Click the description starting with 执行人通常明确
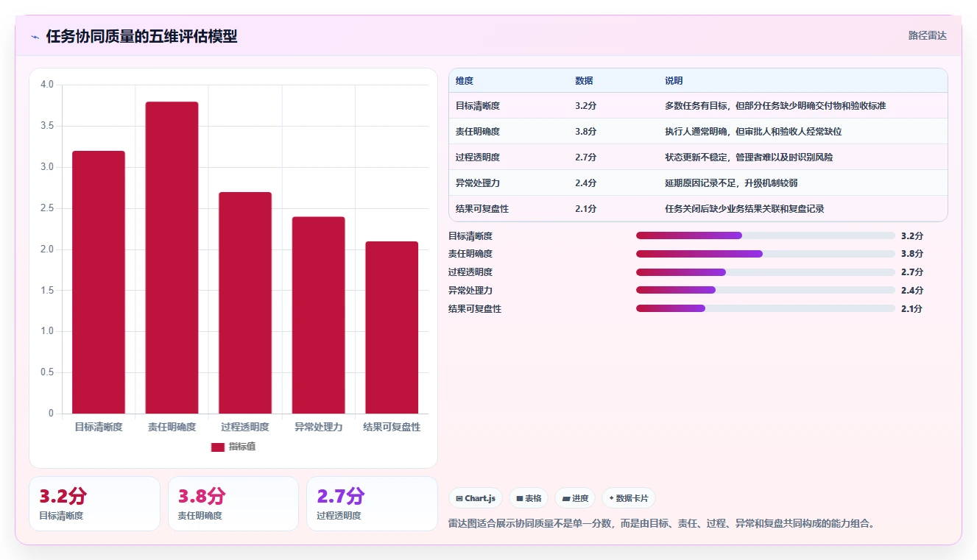 [753, 132]
